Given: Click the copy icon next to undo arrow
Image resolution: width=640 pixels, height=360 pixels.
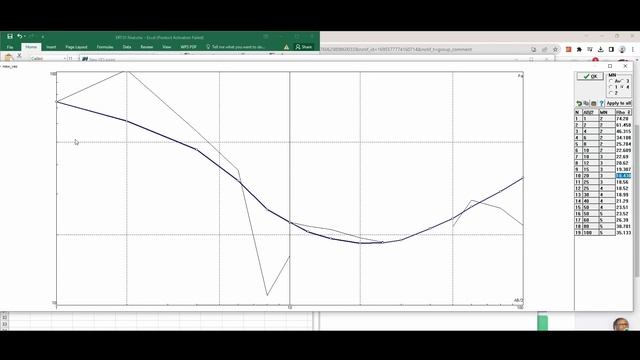Looking at the screenshot, I should click(586, 103).
